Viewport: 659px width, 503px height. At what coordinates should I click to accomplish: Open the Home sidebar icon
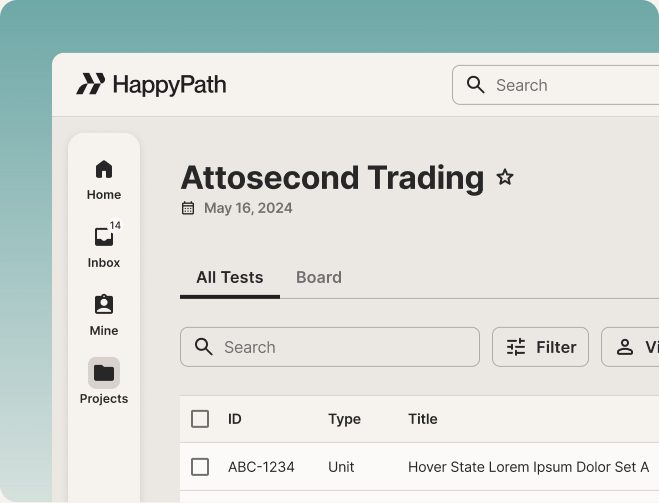coord(104,169)
